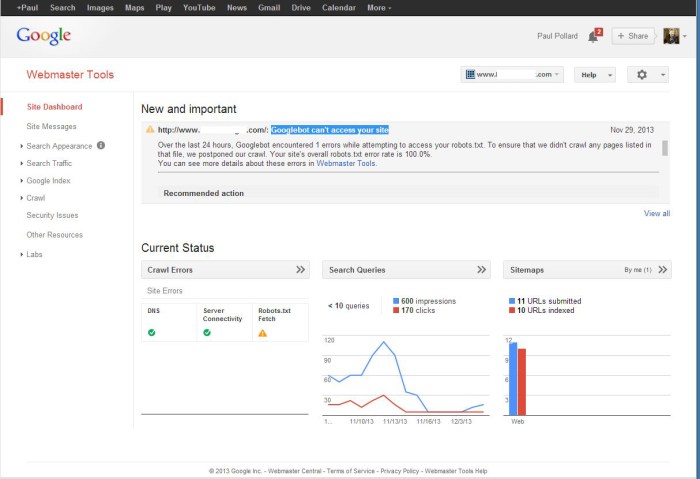Open Images in the top bar
Viewport: 700px width, 479px height.
pos(100,8)
